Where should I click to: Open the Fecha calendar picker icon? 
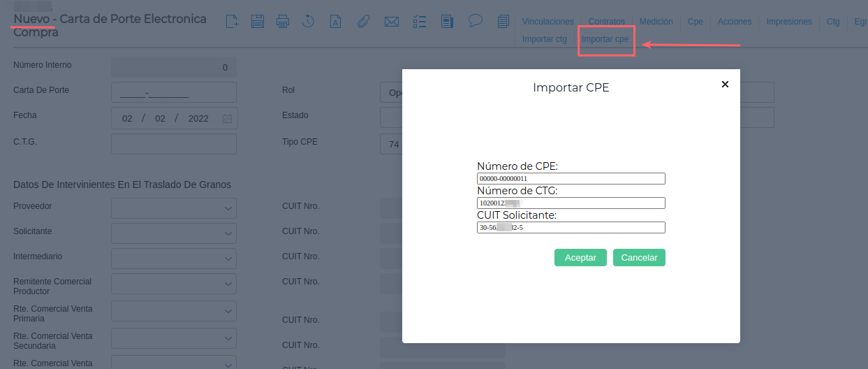[227, 119]
